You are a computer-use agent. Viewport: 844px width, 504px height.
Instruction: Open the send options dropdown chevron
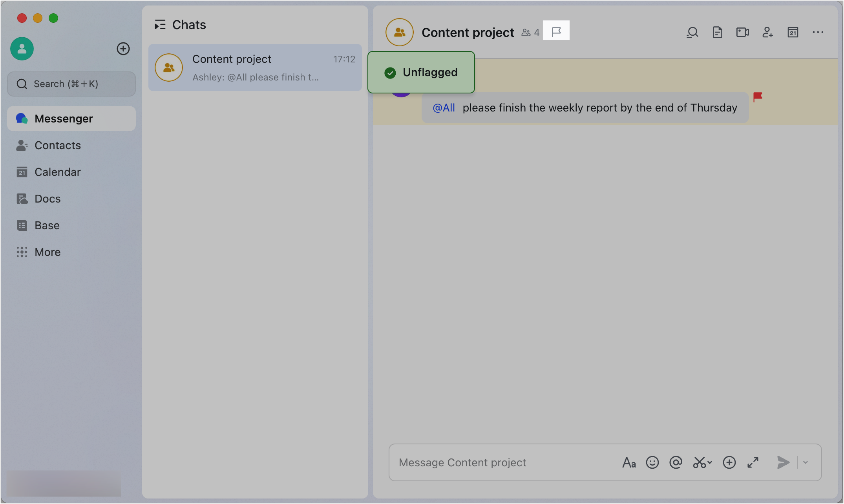[805, 462]
